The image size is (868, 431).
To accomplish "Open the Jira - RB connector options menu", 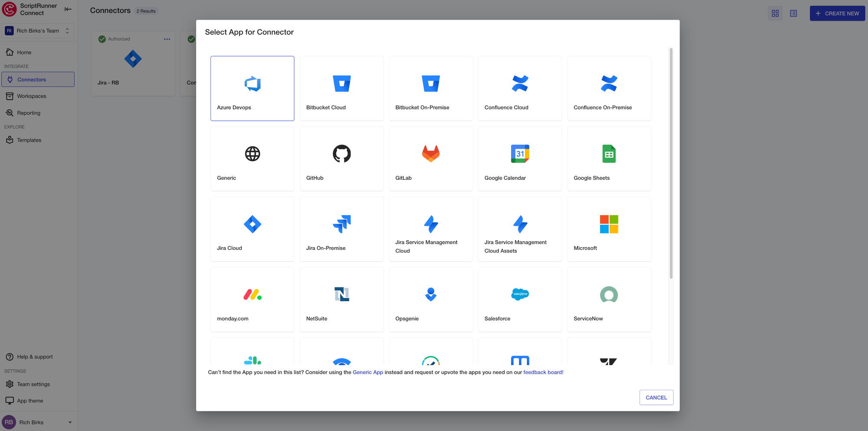I will coord(167,39).
